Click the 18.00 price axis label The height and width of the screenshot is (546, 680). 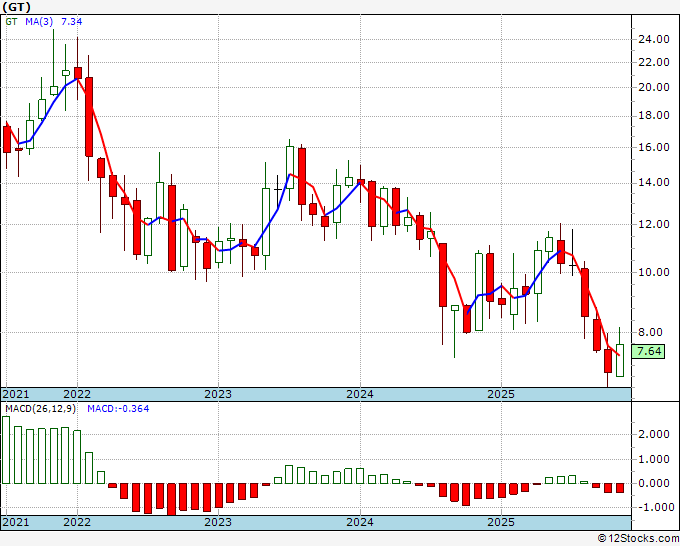654,115
